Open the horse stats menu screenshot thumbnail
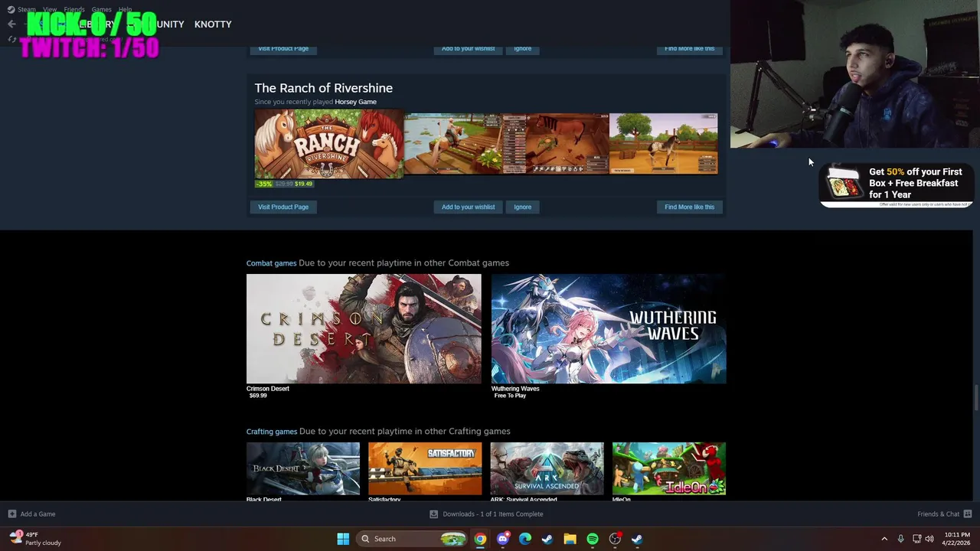Viewport: 980px width, 551px height. coord(556,144)
